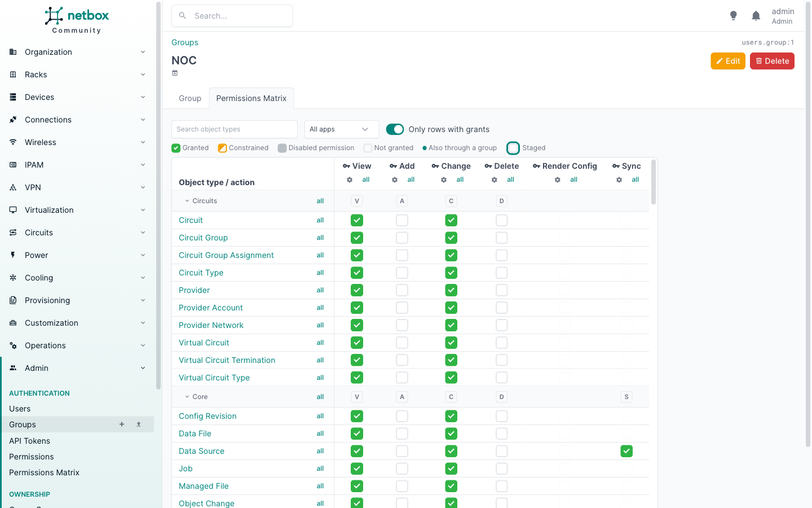Viewport: 812px width, 508px height.
Task: Toggle Only rows with grants switch
Action: 395,129
